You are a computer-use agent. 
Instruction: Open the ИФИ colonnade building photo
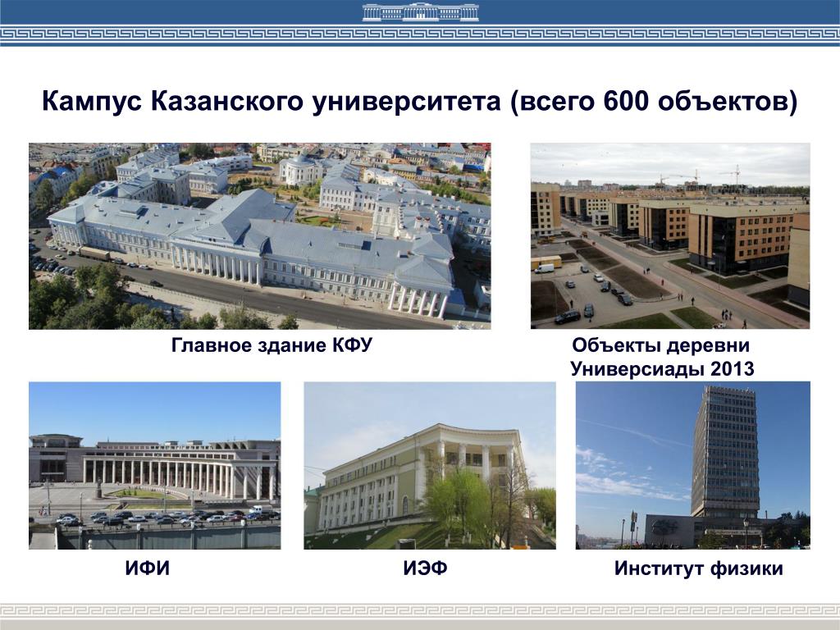155,466
